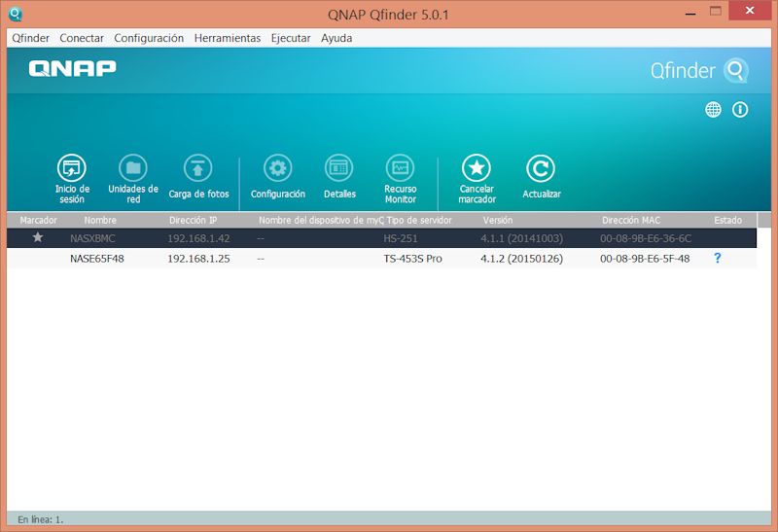Screen dimensions: 778x532
Task: Open the Herramientas menu
Action: pos(228,38)
